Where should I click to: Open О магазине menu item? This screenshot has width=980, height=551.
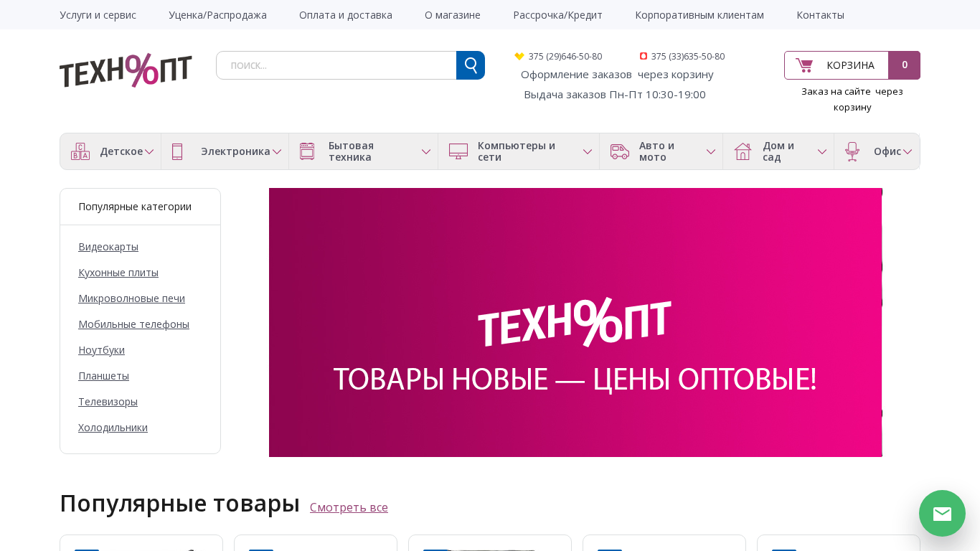[453, 14]
